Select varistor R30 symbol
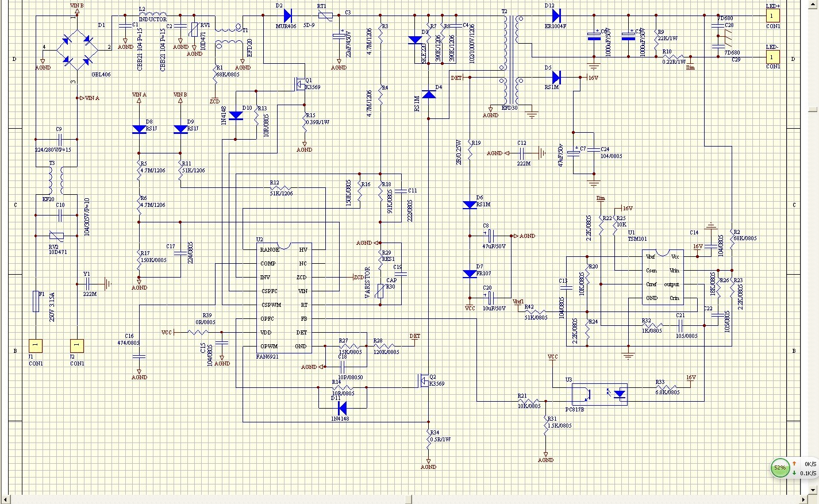819x504 pixels. 379,291
